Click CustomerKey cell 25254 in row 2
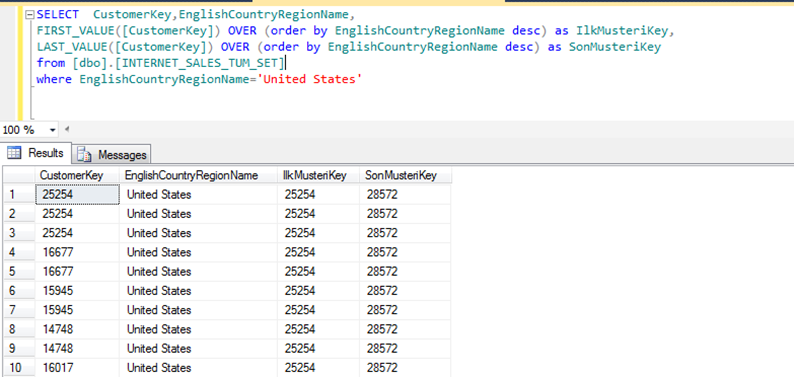 pos(77,214)
